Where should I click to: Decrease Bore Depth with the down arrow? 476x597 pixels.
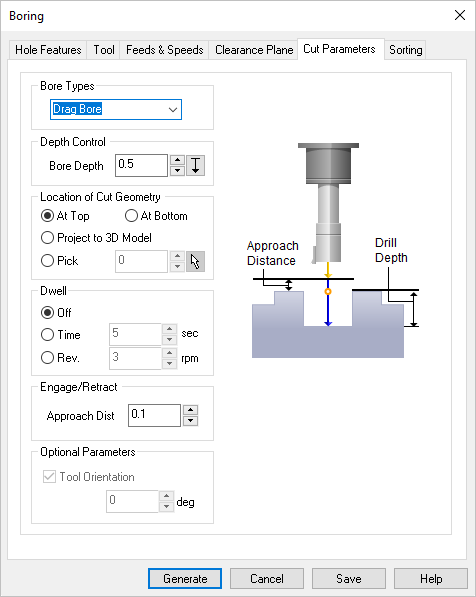[177, 171]
